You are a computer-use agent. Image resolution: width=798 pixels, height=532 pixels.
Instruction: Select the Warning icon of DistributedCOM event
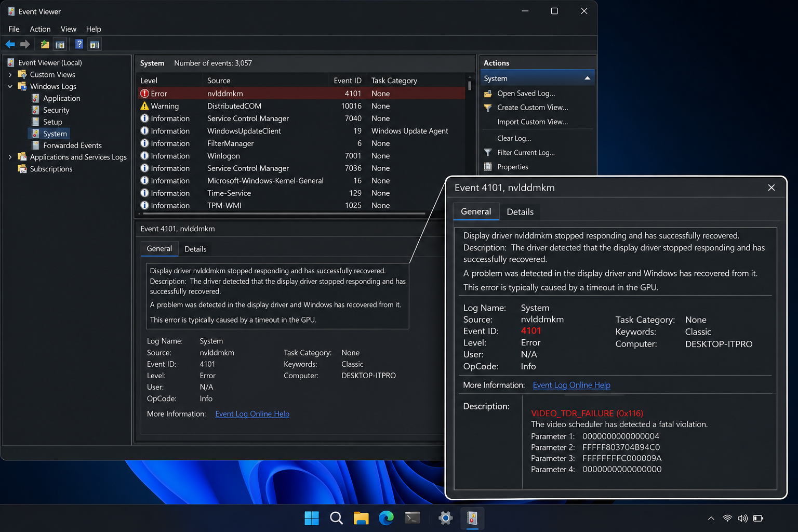(x=144, y=106)
